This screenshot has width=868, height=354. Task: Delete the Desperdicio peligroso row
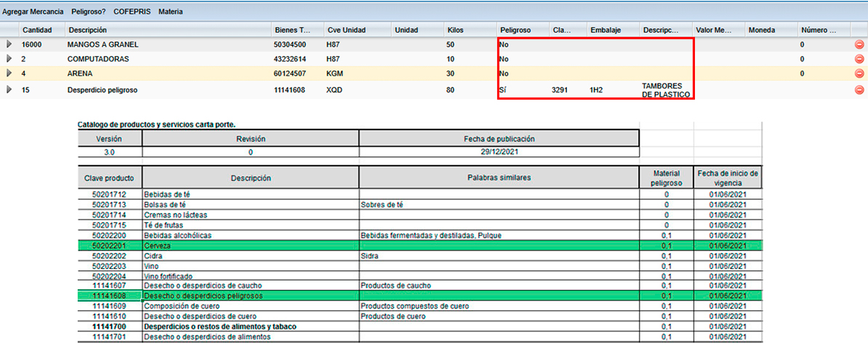point(859,90)
